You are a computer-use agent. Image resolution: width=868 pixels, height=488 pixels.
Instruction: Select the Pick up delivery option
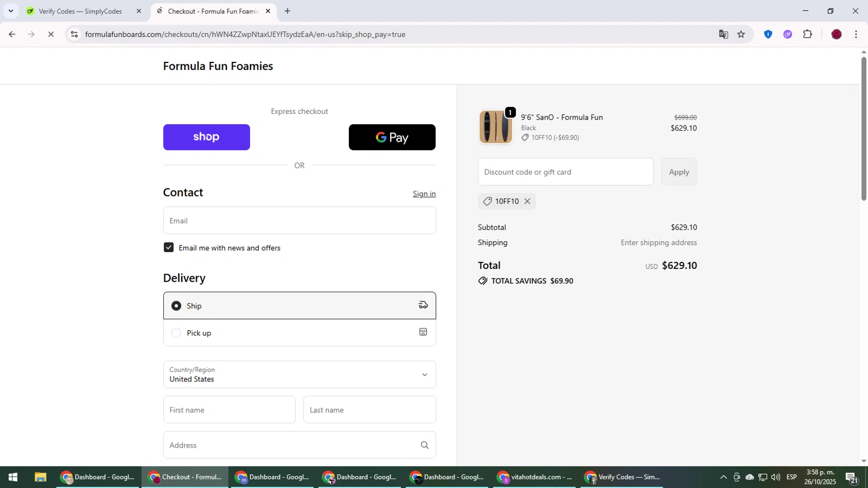click(299, 332)
